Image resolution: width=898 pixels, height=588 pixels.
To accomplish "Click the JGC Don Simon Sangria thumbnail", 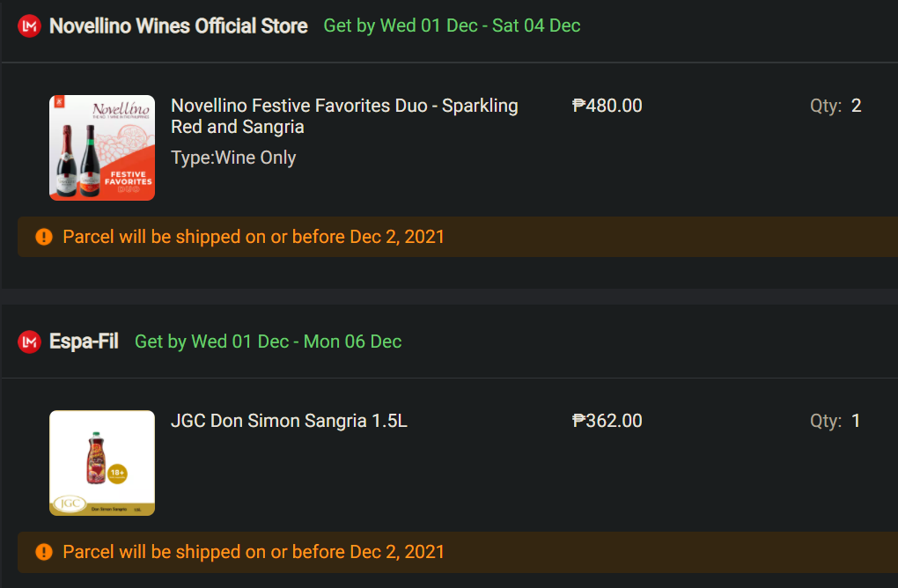I will [102, 463].
